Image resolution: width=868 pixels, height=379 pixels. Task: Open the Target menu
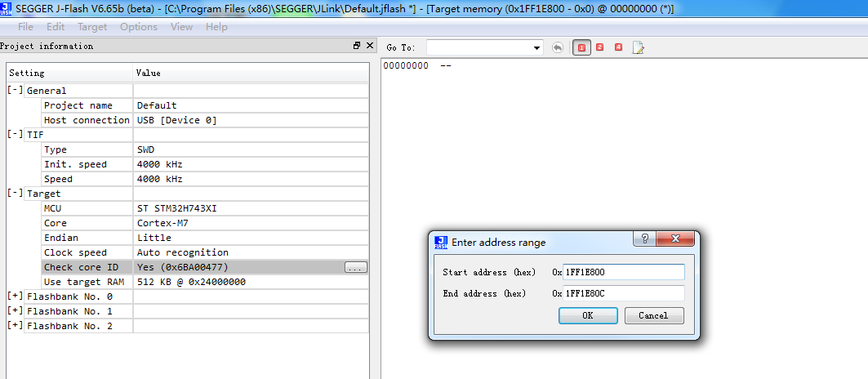pos(92,27)
